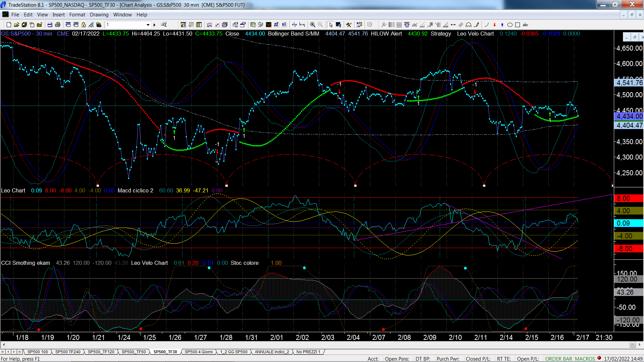Click the Printer icon

(58, 24)
